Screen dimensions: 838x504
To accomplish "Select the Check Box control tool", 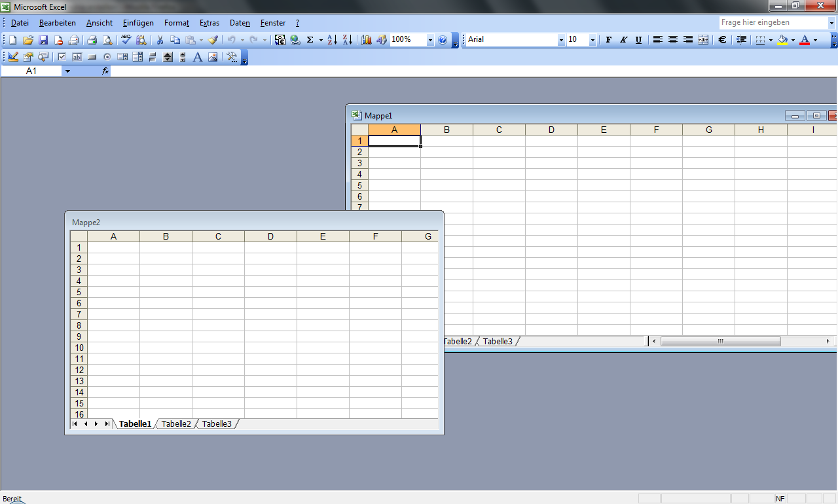I will [x=62, y=57].
